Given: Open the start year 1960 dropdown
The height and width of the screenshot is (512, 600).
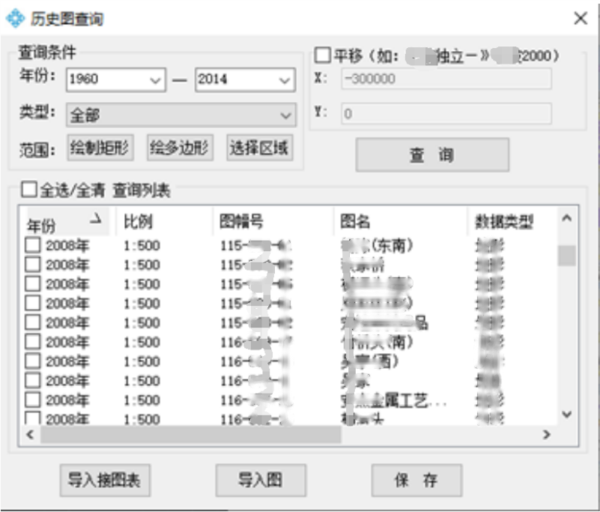Looking at the screenshot, I should click(x=155, y=80).
